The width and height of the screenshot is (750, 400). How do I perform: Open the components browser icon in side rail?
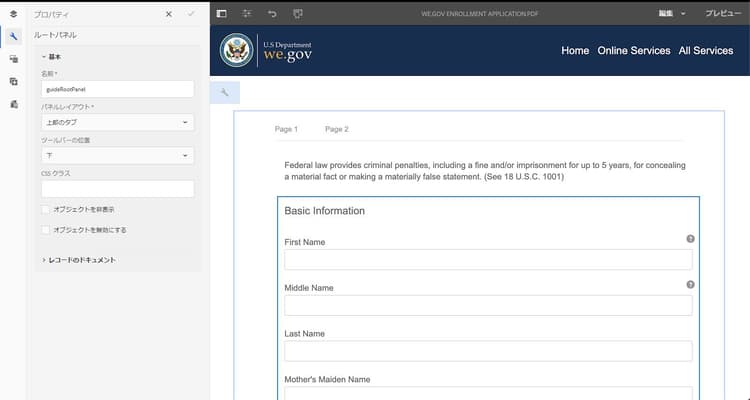click(x=13, y=59)
